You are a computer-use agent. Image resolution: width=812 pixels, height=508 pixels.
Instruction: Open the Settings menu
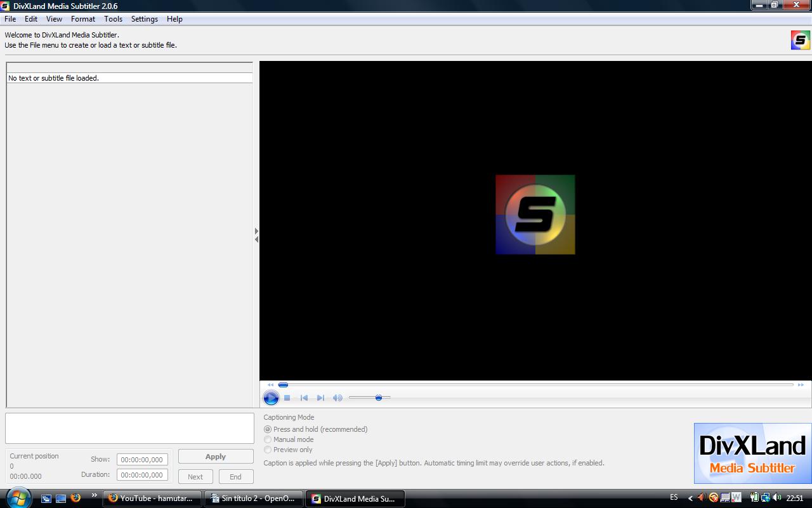pos(145,19)
